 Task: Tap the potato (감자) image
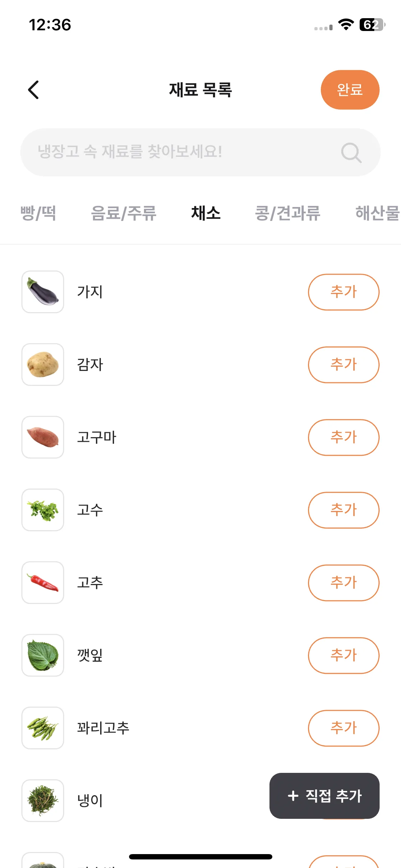(x=43, y=365)
